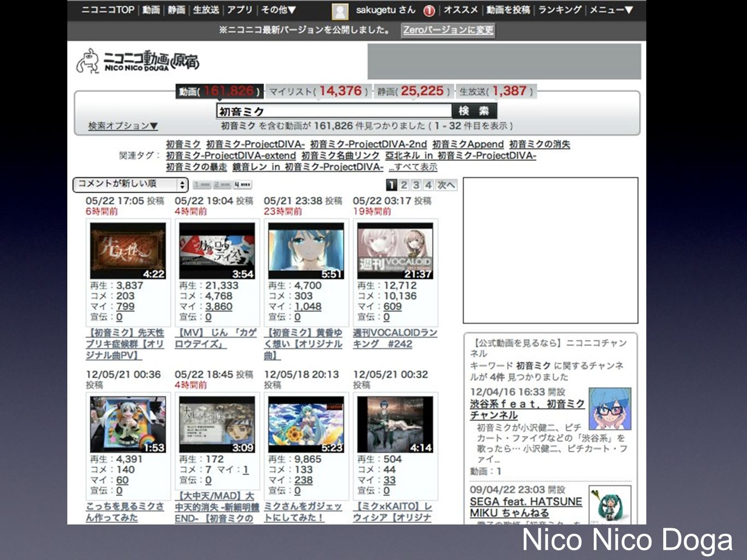Open the sakugetu user avatar icon
This screenshot has height=560, width=747.
point(340,11)
